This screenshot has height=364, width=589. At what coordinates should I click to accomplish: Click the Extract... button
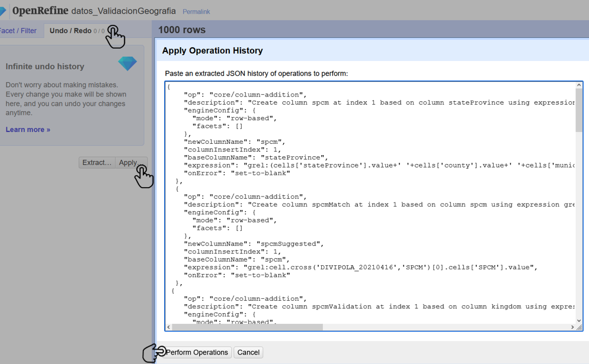tap(97, 163)
